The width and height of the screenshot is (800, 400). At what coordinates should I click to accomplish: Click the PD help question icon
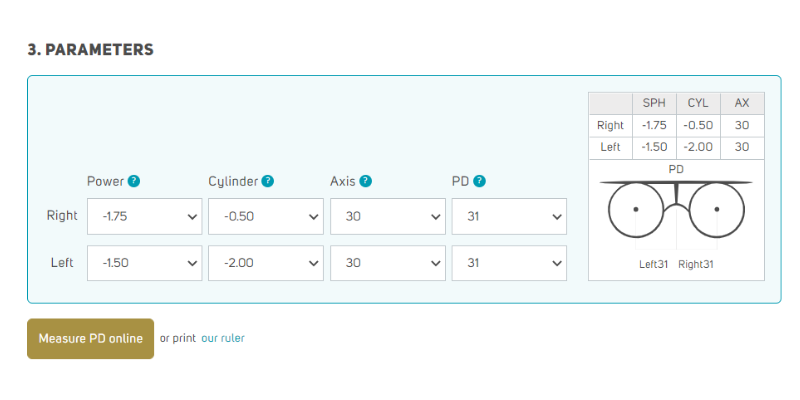[479, 182]
